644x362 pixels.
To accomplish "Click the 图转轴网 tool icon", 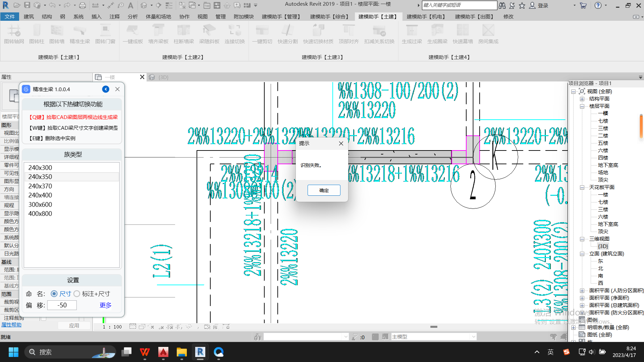I will 14,31.
